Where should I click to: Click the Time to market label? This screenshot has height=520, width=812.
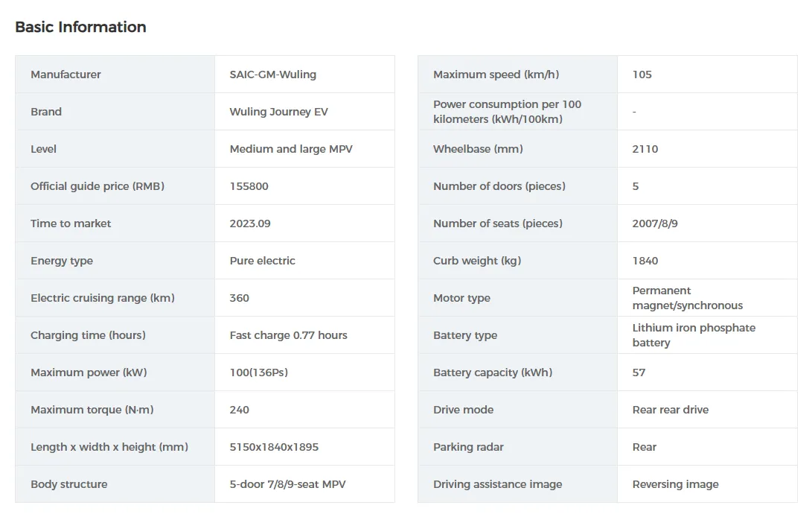click(71, 223)
